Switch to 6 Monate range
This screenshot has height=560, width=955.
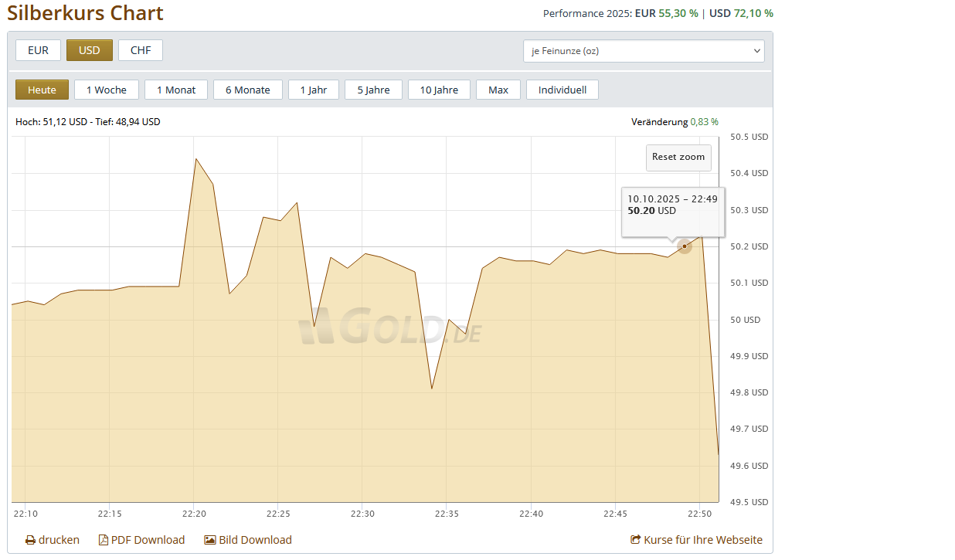click(x=248, y=90)
